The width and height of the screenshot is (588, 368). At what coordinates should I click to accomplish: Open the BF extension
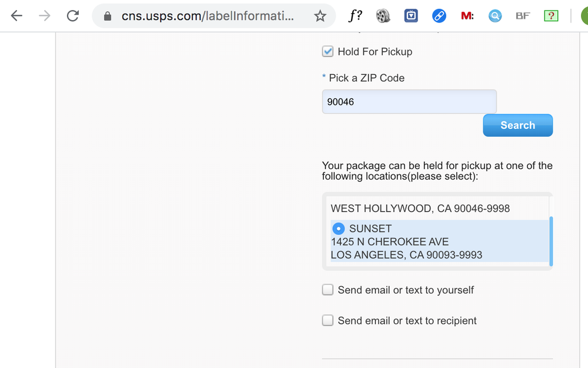(x=523, y=16)
